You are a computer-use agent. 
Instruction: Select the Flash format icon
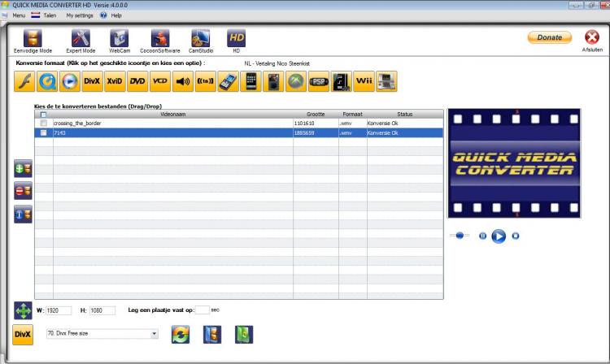click(24, 81)
